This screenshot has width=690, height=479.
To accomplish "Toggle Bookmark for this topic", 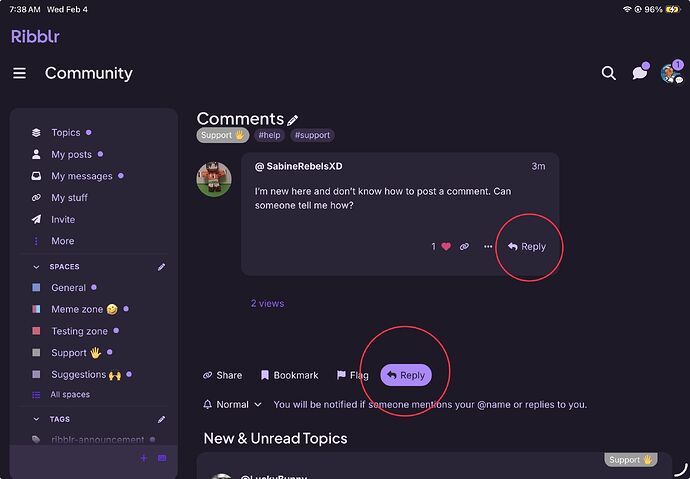I will tap(289, 375).
